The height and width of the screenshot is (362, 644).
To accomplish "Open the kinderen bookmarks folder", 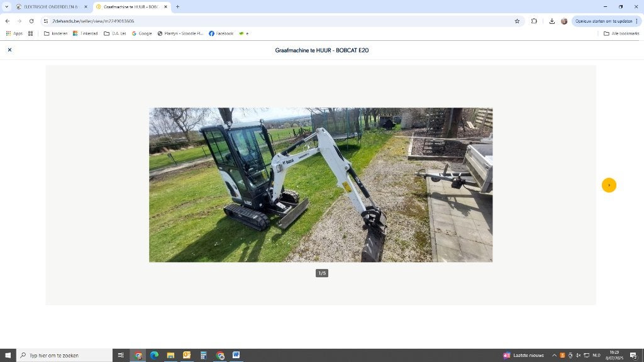I will [55, 34].
